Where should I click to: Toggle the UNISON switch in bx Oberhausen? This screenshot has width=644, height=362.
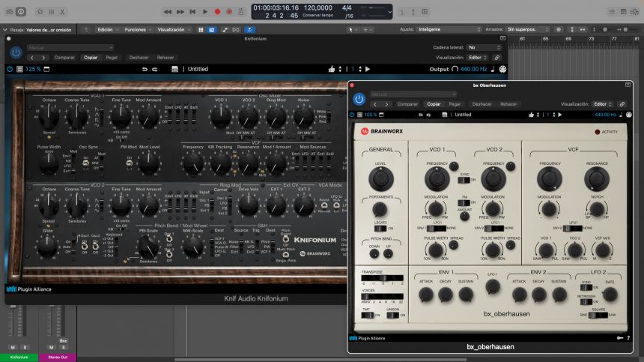pos(393,316)
